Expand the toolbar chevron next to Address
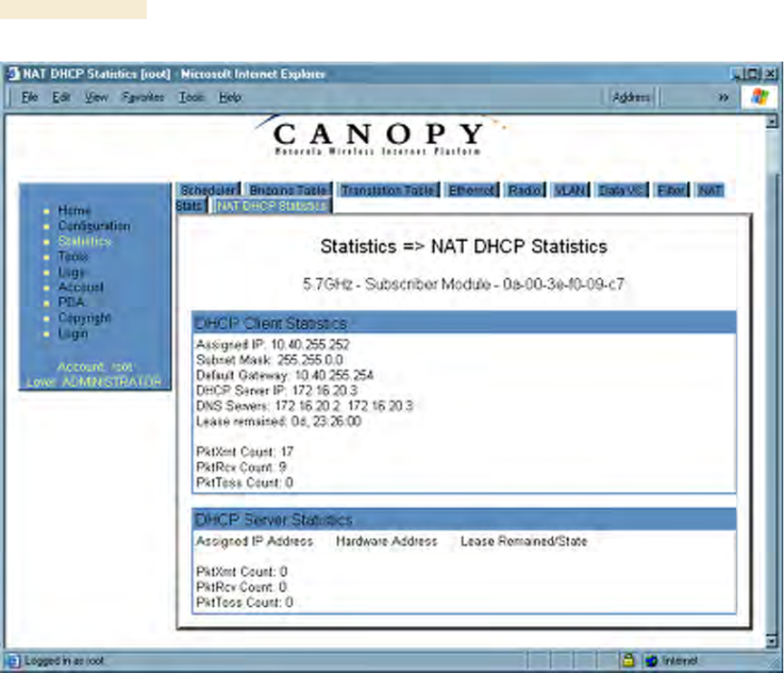Viewport: 784px width, 673px height. (723, 98)
